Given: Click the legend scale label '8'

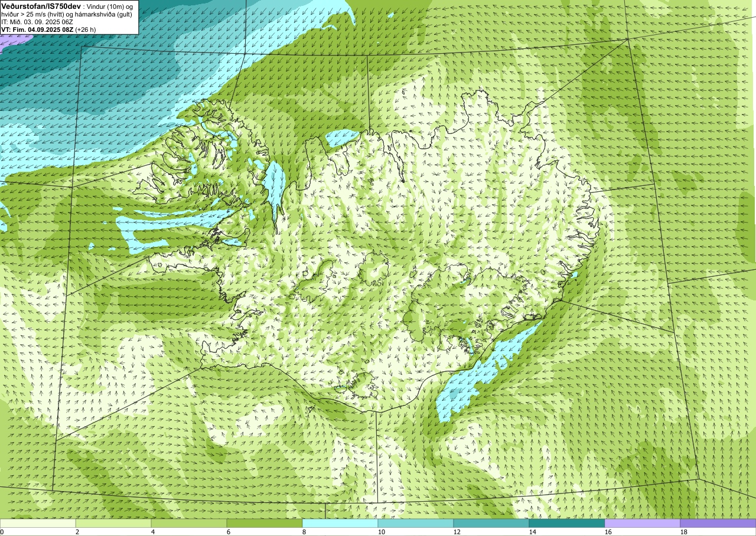Looking at the screenshot, I should coord(304,532).
